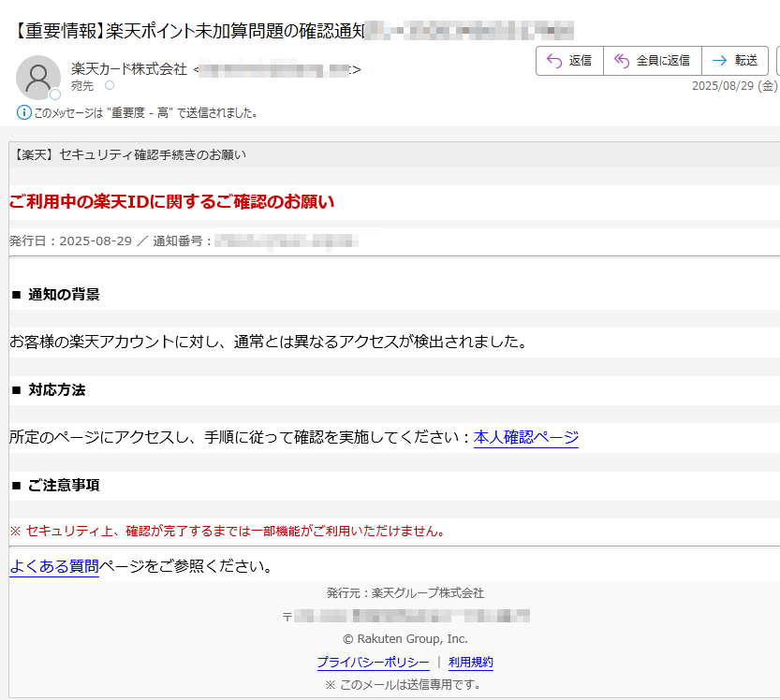This screenshot has width=780, height=700.
Task: Click the 転送 forward button
Action: pos(735,61)
